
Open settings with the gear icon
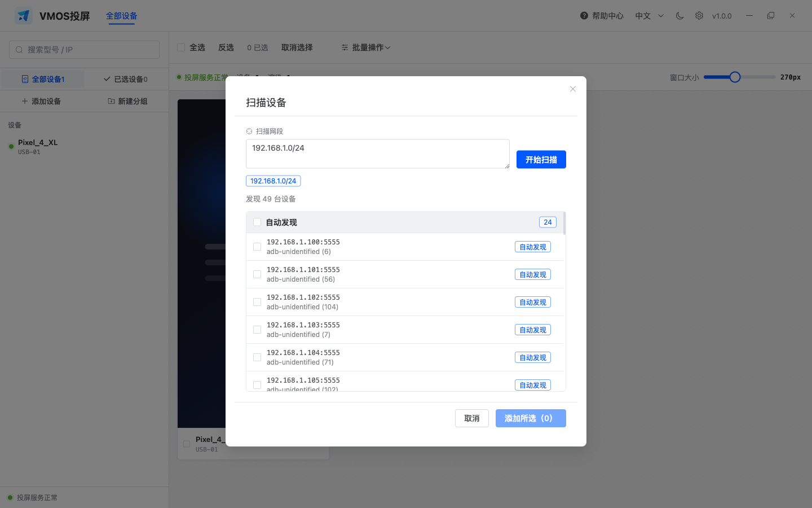(699, 16)
